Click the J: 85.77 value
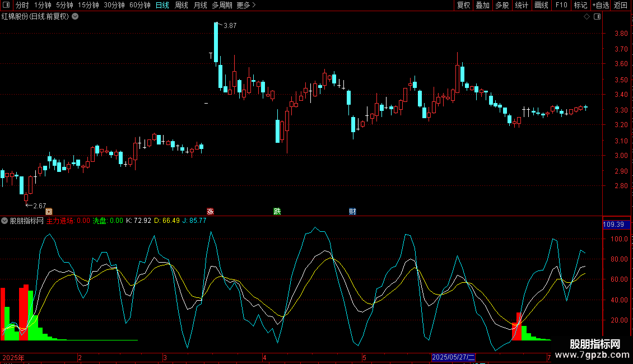This screenshot has height=364, width=633. pyautogui.click(x=194, y=221)
